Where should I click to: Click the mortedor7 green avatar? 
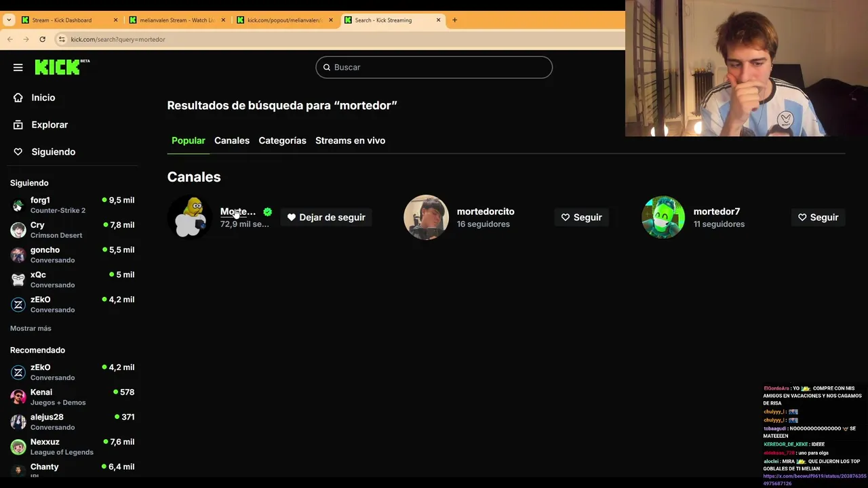663,218
